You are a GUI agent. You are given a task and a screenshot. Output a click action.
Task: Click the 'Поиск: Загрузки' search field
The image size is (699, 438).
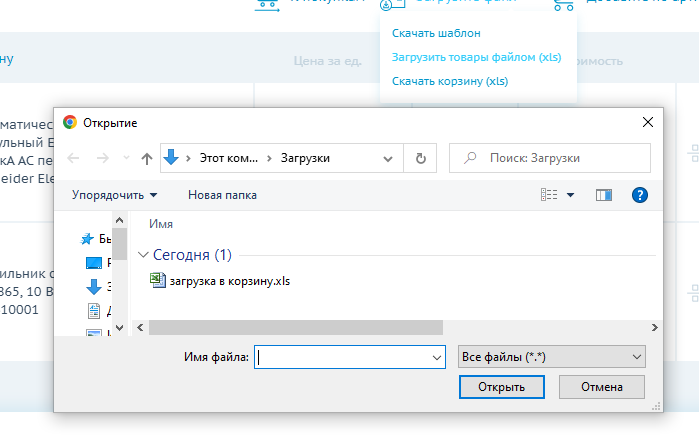pyautogui.click(x=550, y=158)
